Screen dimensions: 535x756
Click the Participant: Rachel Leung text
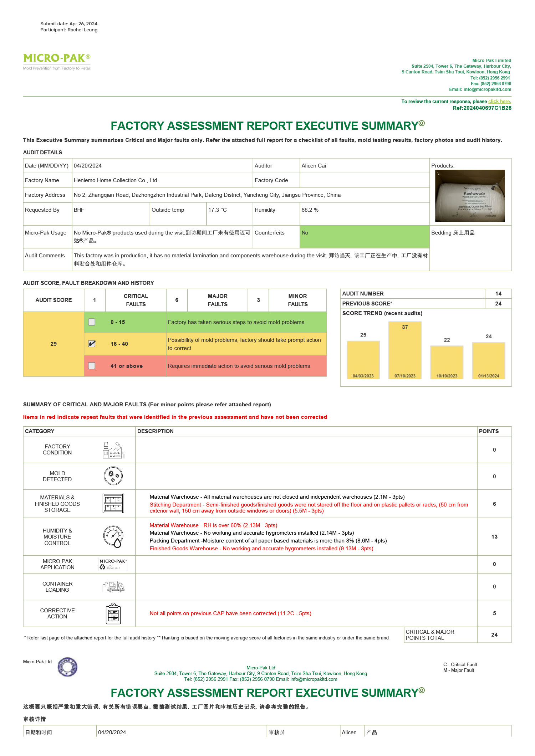click(x=69, y=30)
